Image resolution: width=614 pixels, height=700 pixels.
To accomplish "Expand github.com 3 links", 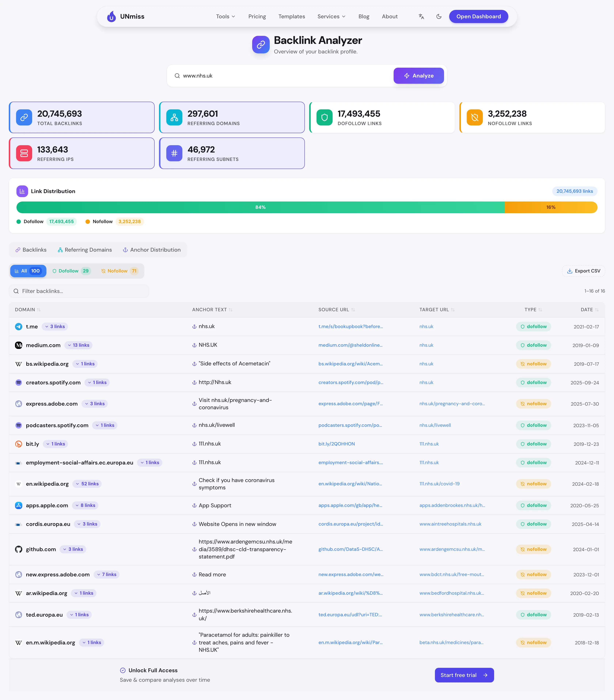I will pyautogui.click(x=73, y=549).
